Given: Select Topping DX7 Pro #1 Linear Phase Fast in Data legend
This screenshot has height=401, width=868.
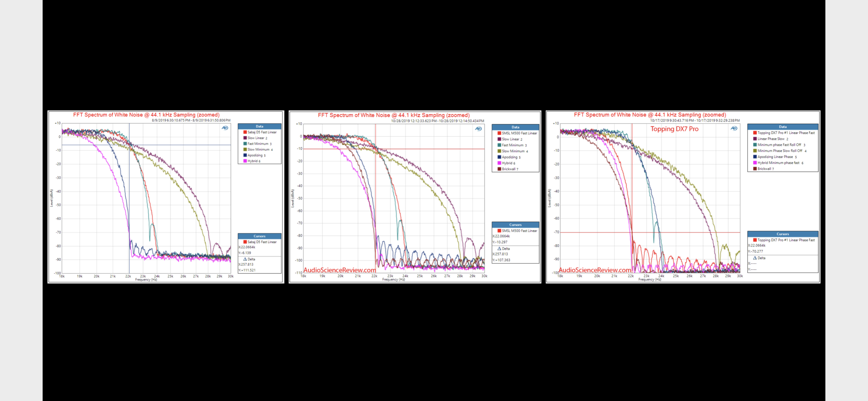Looking at the screenshot, I should [x=784, y=133].
